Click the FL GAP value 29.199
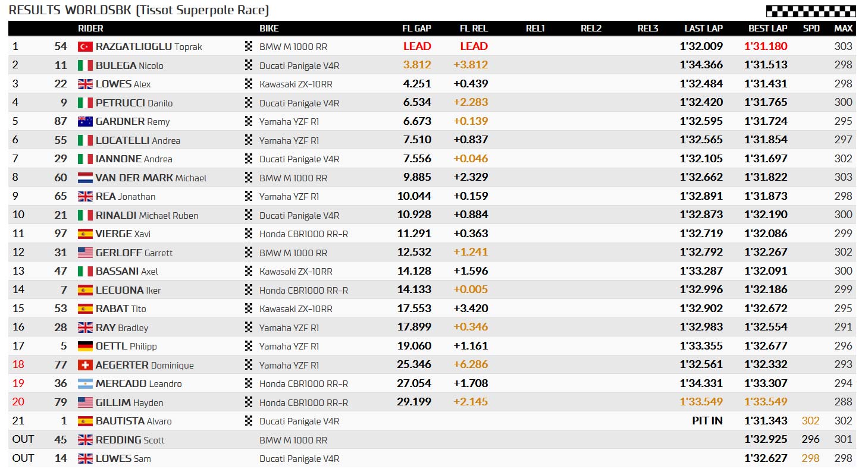Viewport: 868px width, 469px height. point(414,402)
